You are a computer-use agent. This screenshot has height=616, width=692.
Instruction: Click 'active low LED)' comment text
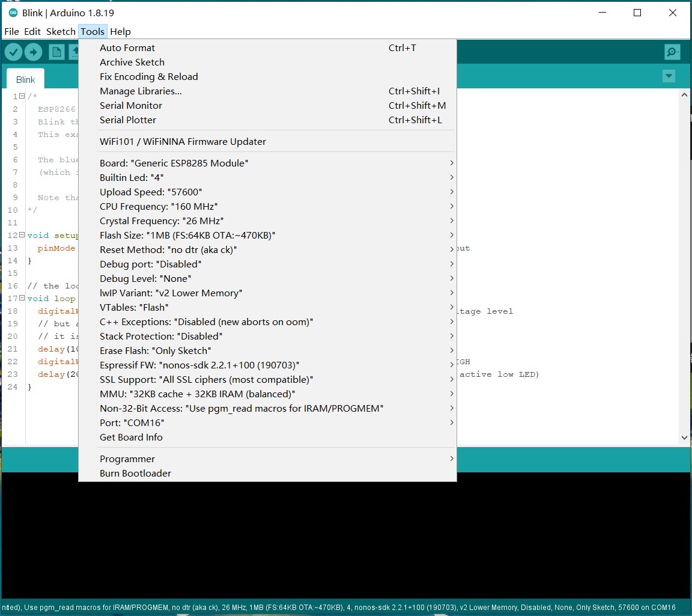[x=499, y=374]
